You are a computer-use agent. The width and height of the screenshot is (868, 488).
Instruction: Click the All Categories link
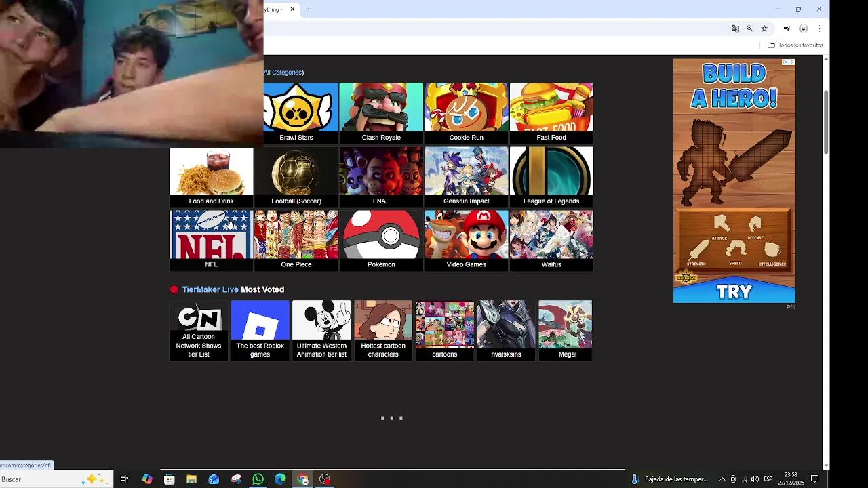283,73
